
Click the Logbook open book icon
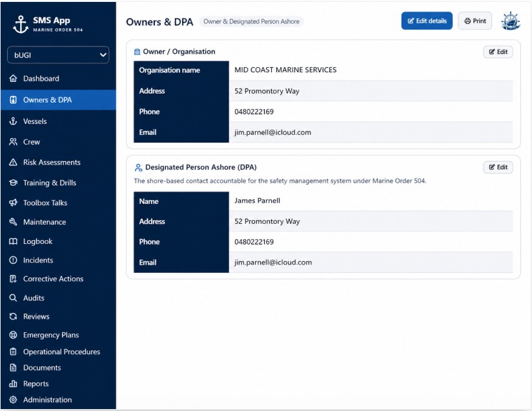click(x=13, y=241)
